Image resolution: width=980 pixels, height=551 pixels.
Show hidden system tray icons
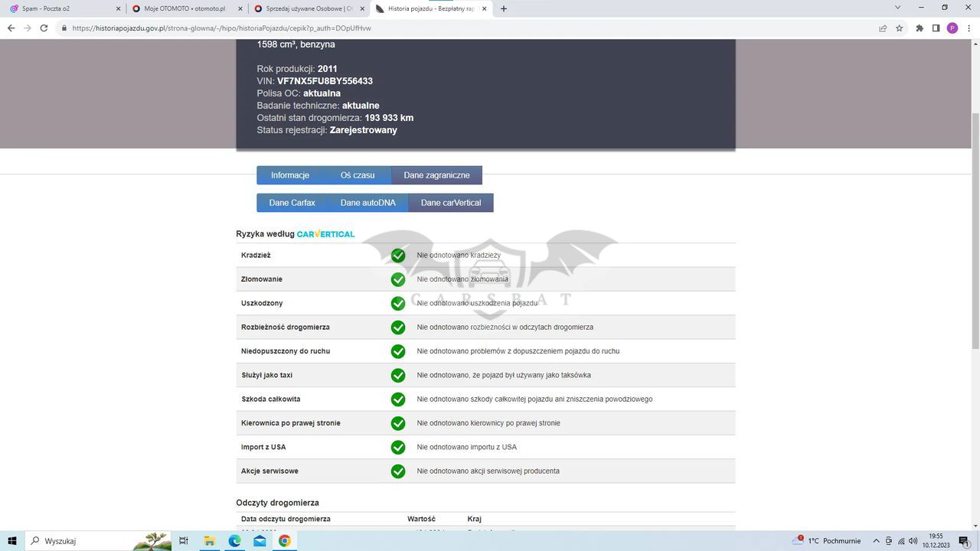tap(877, 541)
